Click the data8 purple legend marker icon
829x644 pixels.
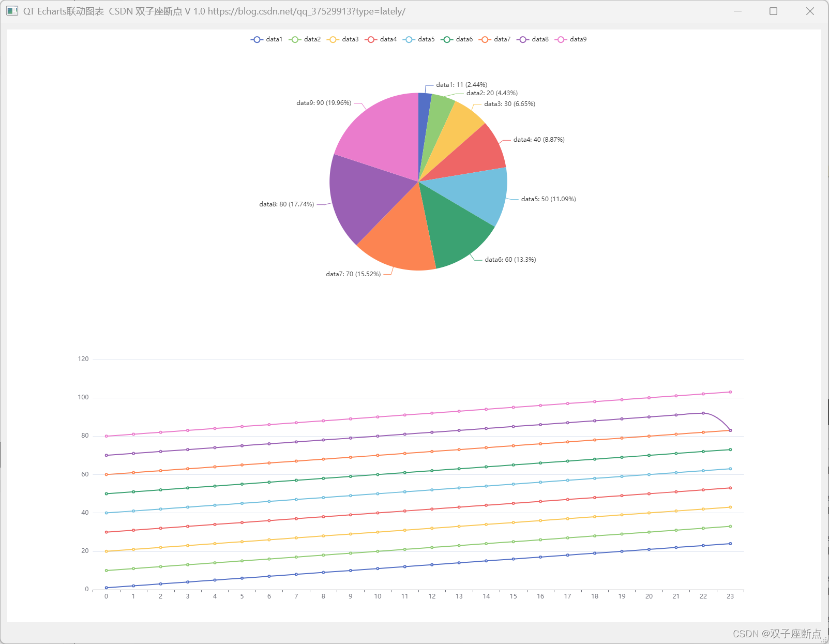pyautogui.click(x=523, y=39)
